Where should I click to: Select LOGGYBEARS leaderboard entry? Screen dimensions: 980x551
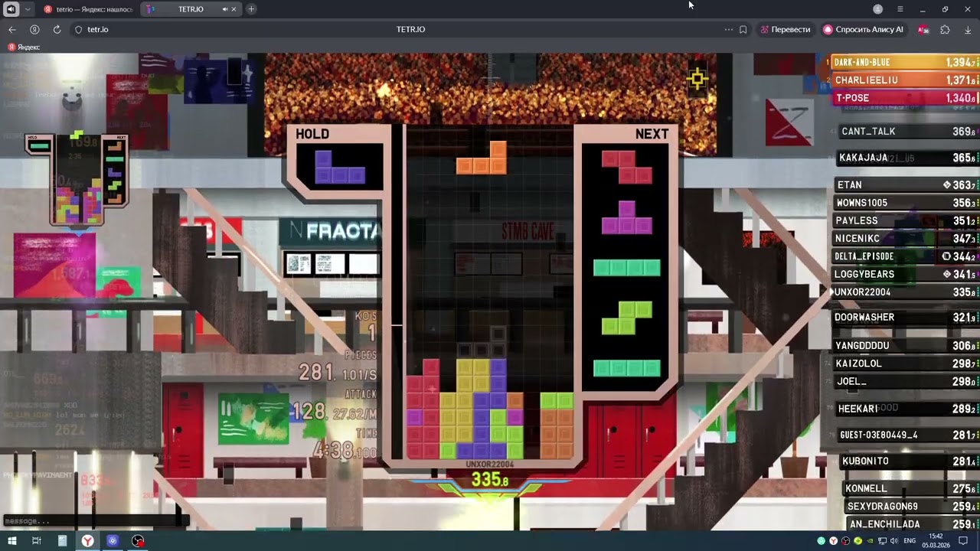(x=906, y=274)
